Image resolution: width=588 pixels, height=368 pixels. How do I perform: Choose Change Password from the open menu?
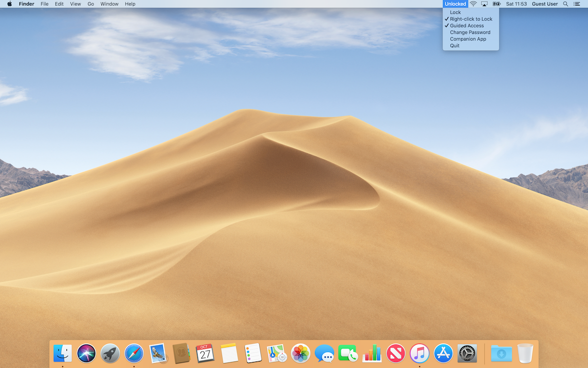coord(469,32)
